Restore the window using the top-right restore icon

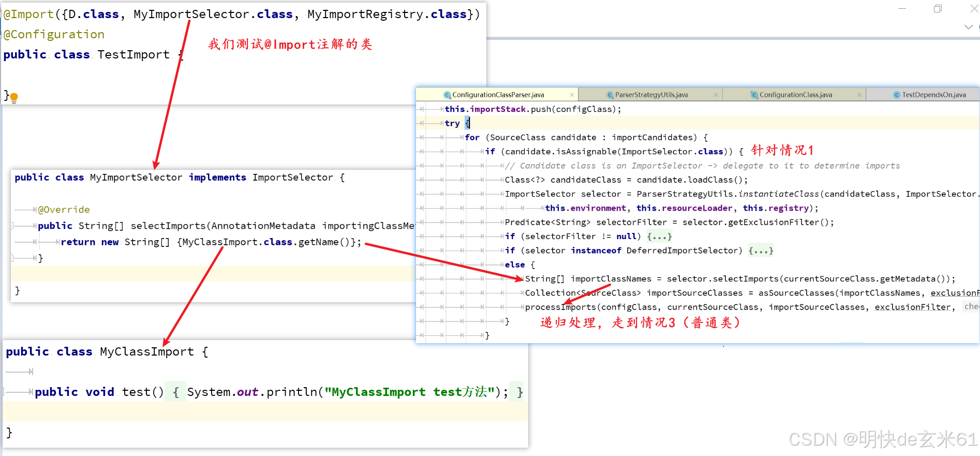pyautogui.click(x=938, y=9)
